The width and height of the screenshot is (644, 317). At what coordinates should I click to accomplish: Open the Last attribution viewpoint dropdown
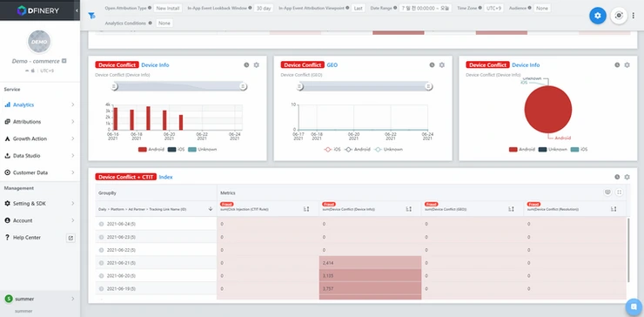click(359, 8)
